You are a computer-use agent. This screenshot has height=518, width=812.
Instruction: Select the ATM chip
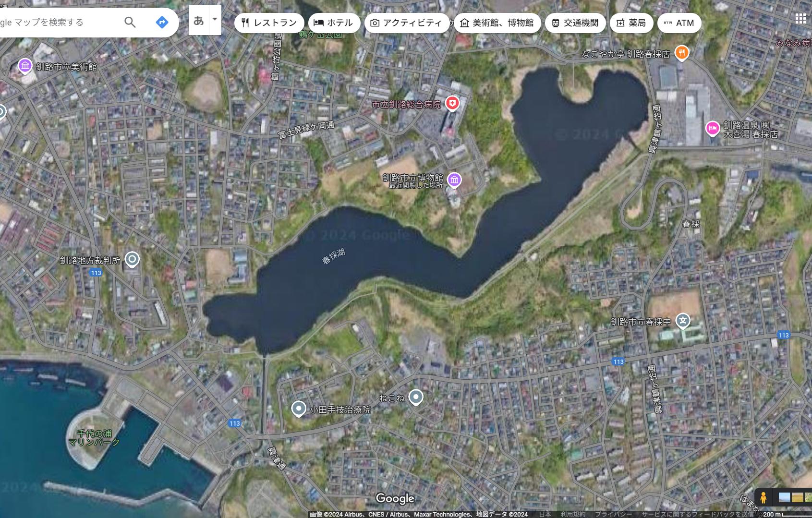[679, 23]
